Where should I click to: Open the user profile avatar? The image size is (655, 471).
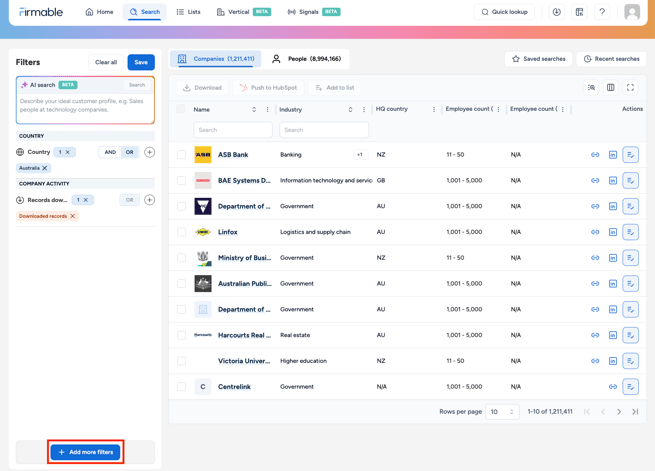click(632, 12)
